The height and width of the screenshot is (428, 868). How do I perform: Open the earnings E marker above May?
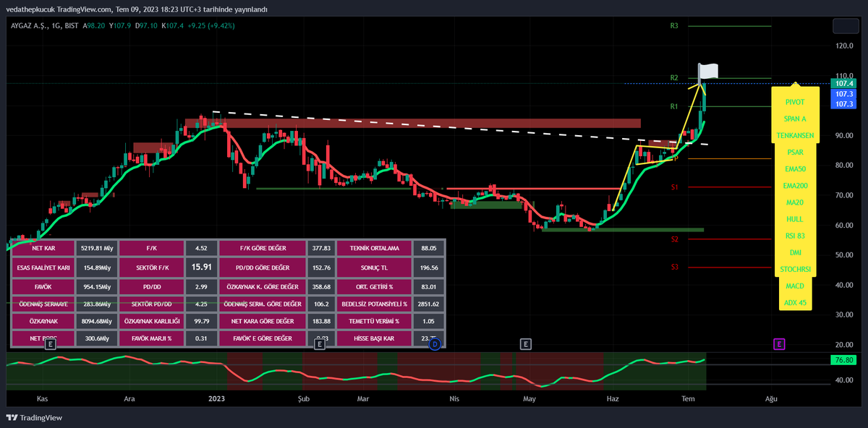[526, 344]
